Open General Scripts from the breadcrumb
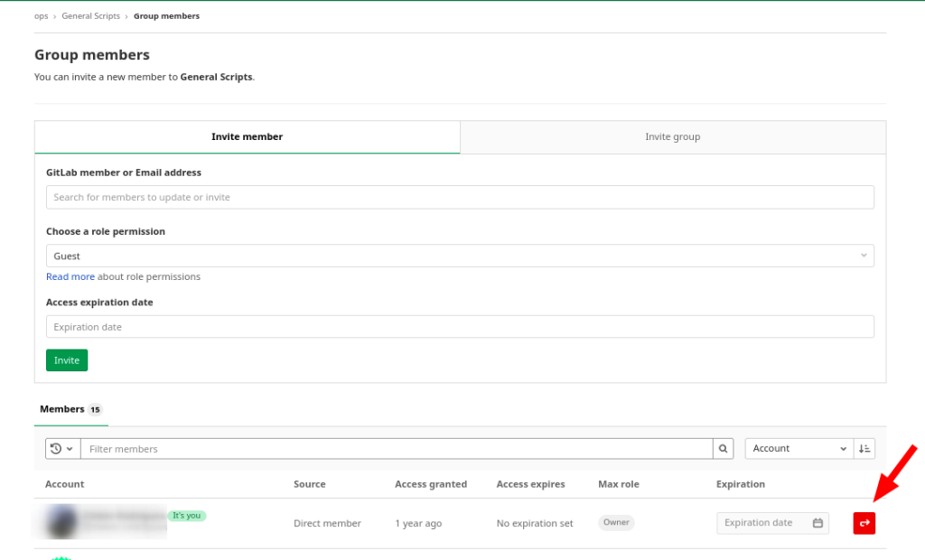The image size is (925, 560). 90,15
